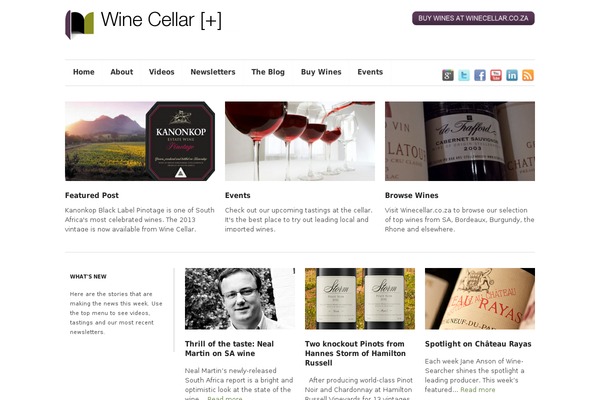Open the Events navigation menu item
600x400 pixels.
tap(370, 72)
